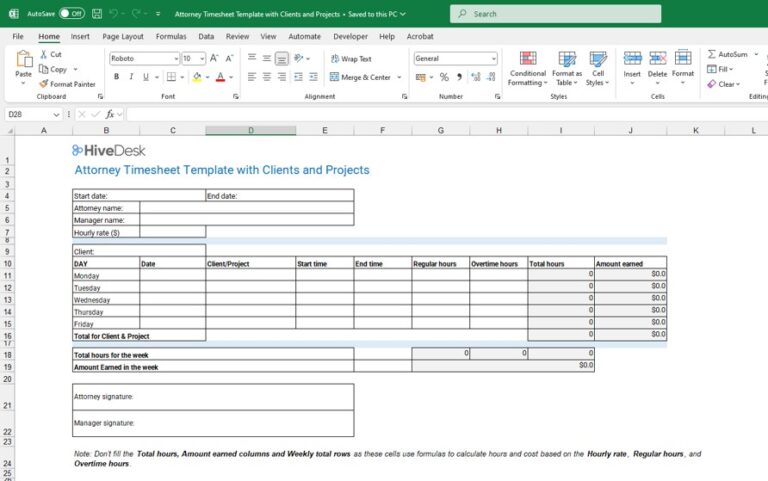This screenshot has height=481, width=768.
Task: Toggle Bold formatting
Action: coord(116,77)
